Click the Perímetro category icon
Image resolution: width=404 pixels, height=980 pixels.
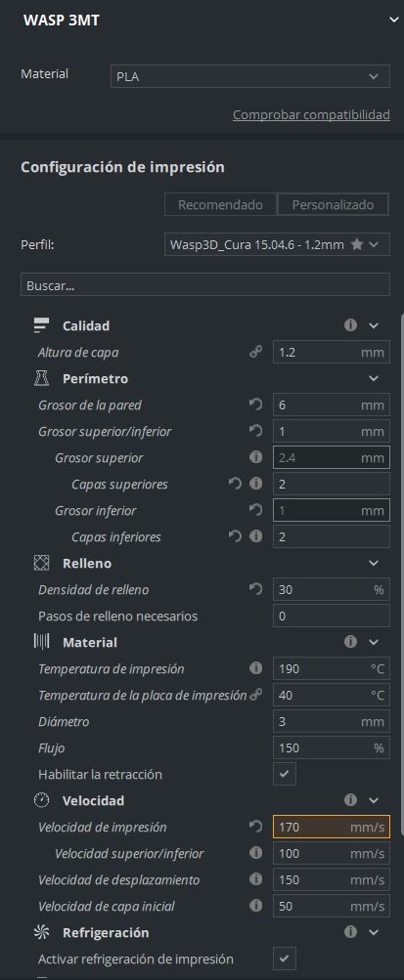(41, 379)
